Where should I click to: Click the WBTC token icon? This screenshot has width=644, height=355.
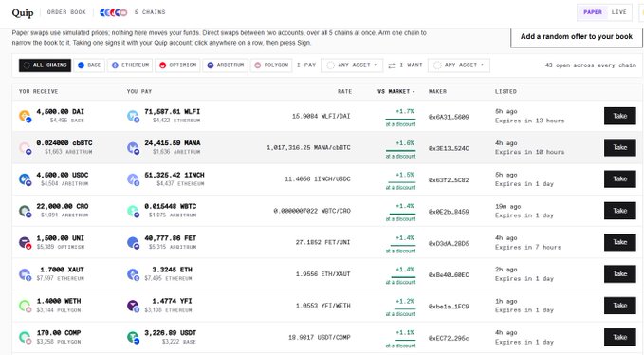click(x=133, y=211)
